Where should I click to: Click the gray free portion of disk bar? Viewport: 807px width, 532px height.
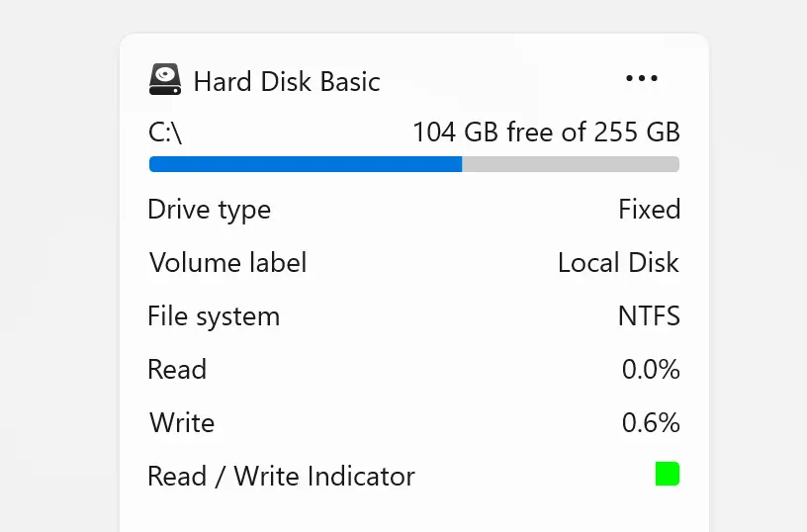click(571, 164)
